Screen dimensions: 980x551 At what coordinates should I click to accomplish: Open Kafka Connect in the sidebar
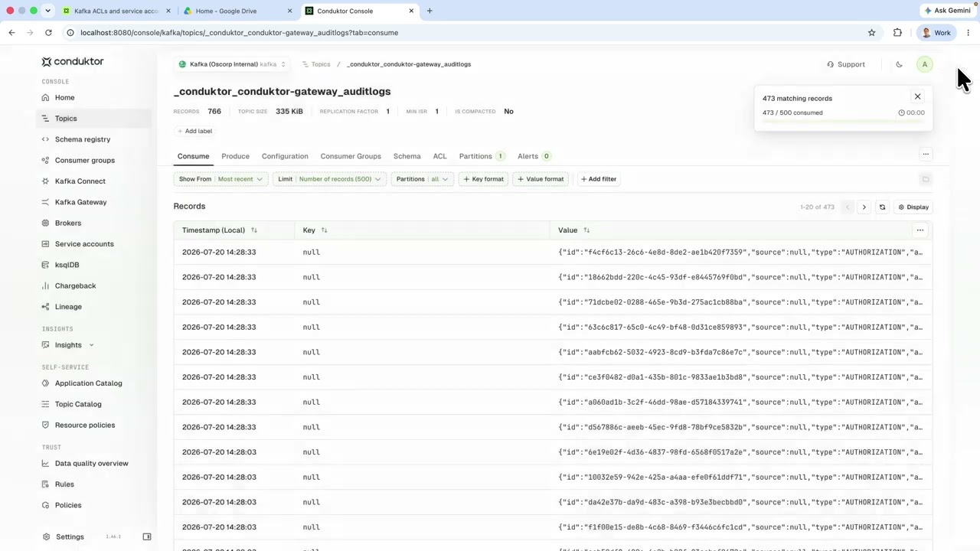tap(80, 181)
